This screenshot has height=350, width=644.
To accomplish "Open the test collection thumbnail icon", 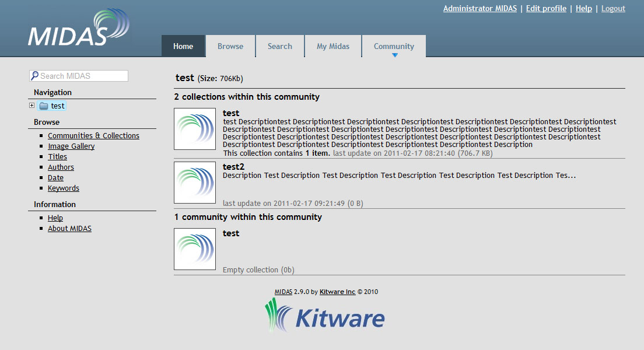I will 195,129.
